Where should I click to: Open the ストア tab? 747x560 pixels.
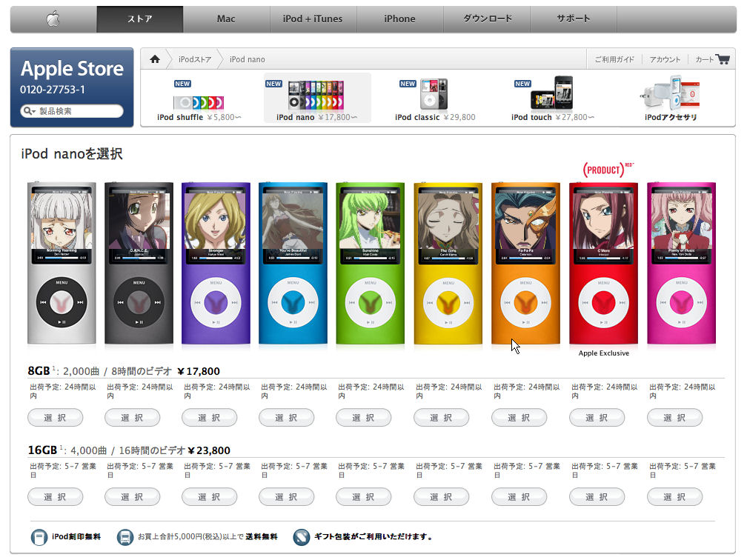coord(139,19)
